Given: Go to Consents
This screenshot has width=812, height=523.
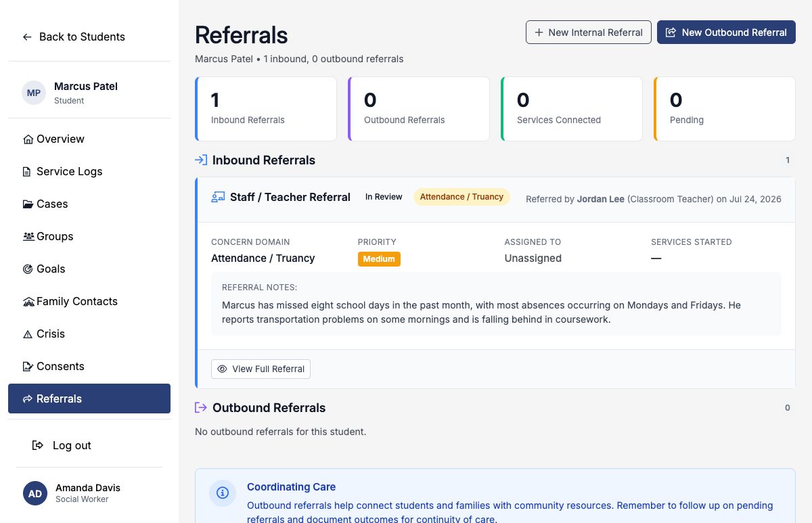Looking at the screenshot, I should point(89,367).
